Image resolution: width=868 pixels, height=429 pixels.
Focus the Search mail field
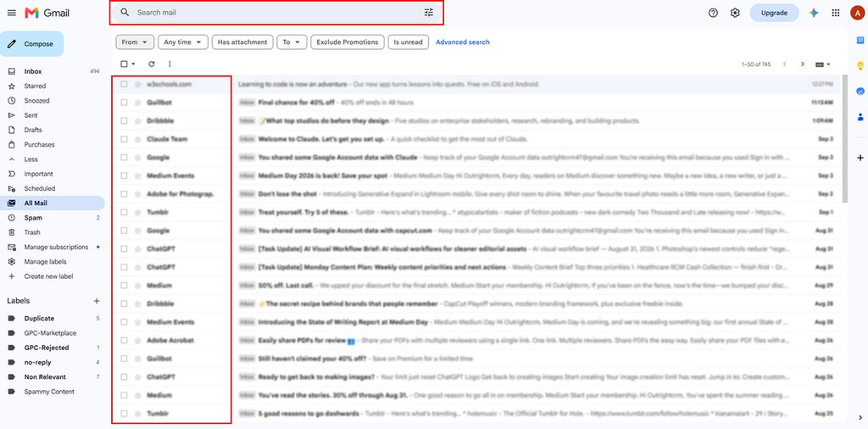click(x=277, y=12)
